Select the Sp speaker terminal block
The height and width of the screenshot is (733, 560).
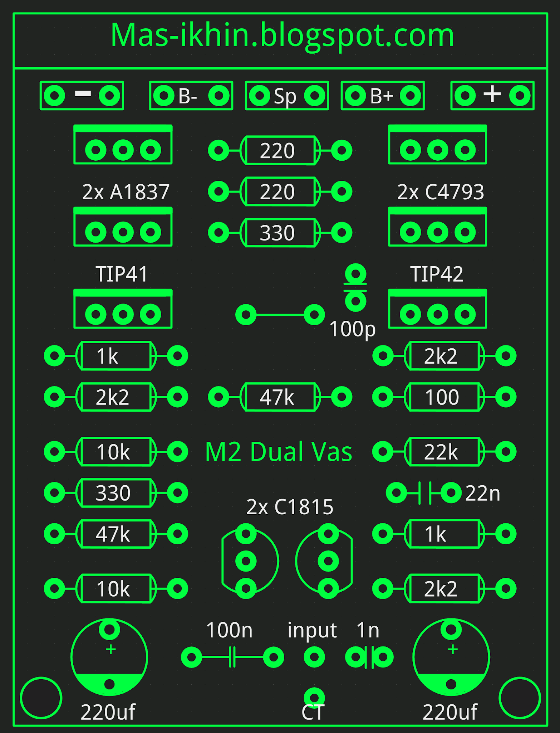(x=287, y=96)
